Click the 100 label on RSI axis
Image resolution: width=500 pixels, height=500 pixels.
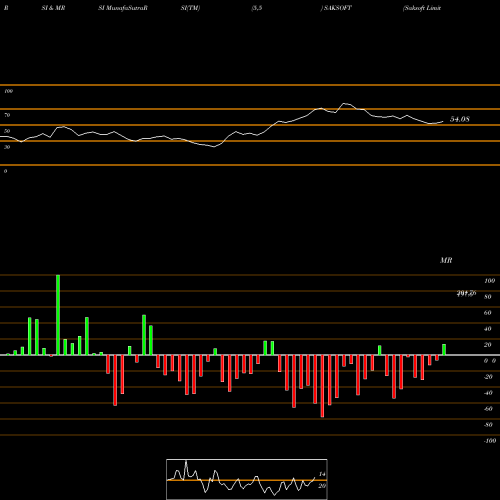click(x=8, y=91)
